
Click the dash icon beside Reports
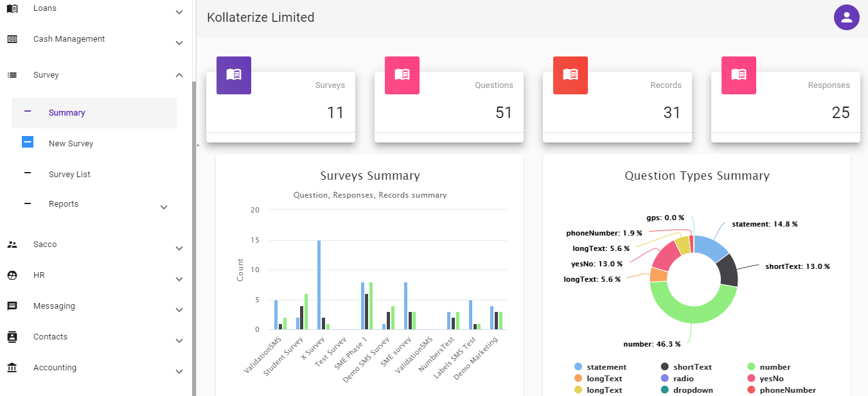28,203
